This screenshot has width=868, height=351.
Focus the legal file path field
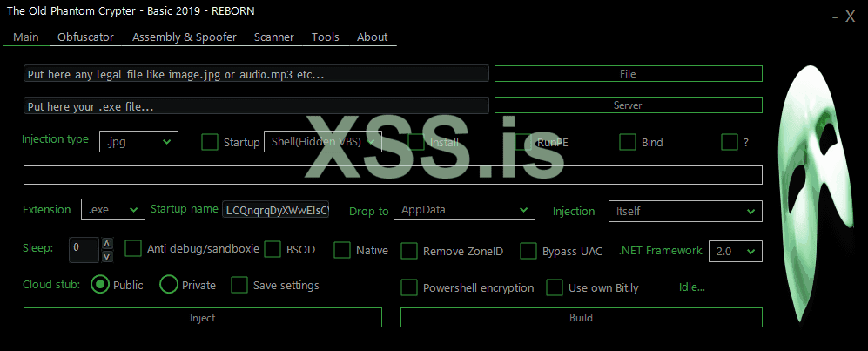256,74
